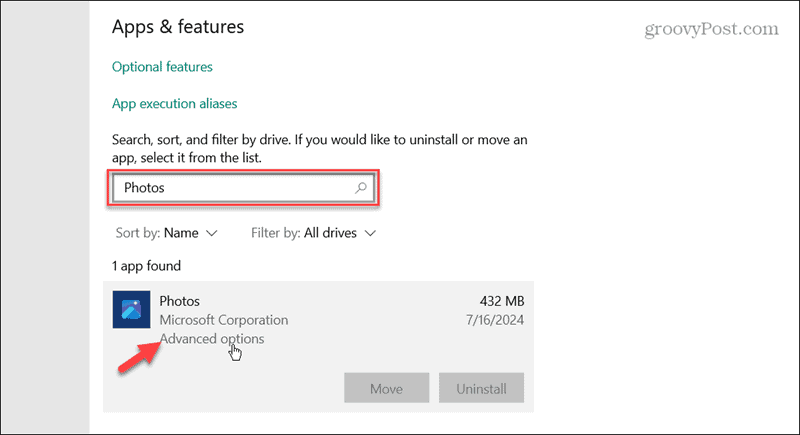Open App execution aliases link

click(x=174, y=104)
